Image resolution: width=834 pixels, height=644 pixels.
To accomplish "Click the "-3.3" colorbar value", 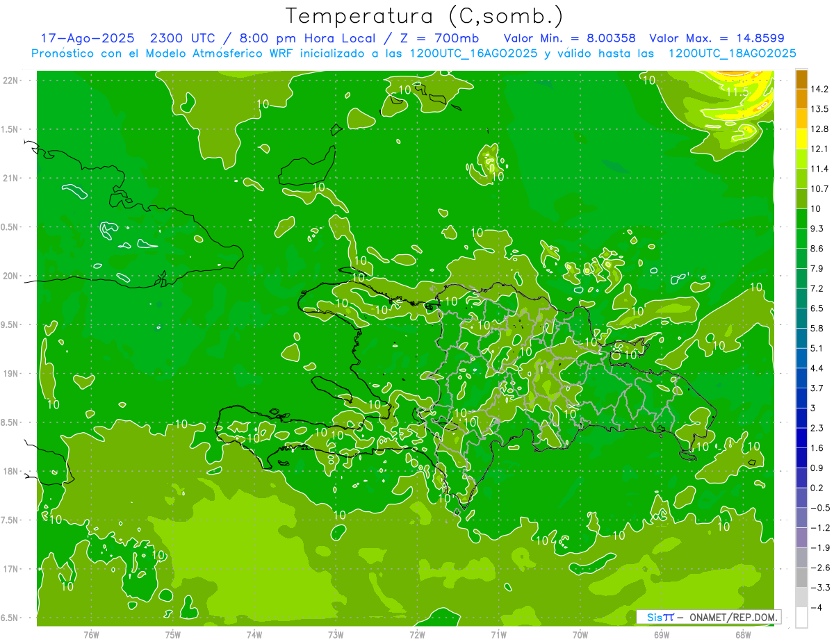I will 820,588.
